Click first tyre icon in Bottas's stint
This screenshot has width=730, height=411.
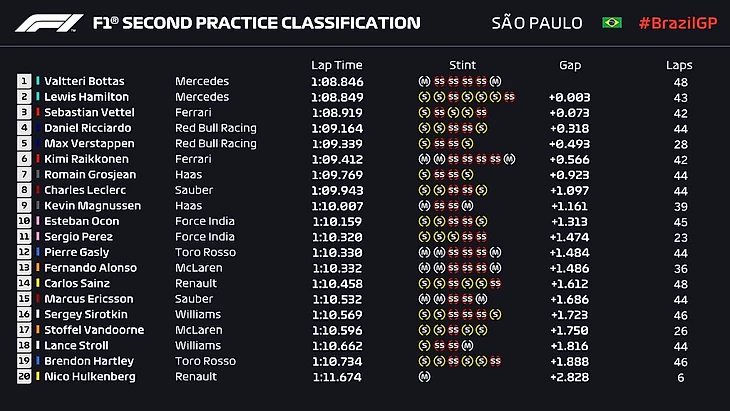[x=425, y=81]
